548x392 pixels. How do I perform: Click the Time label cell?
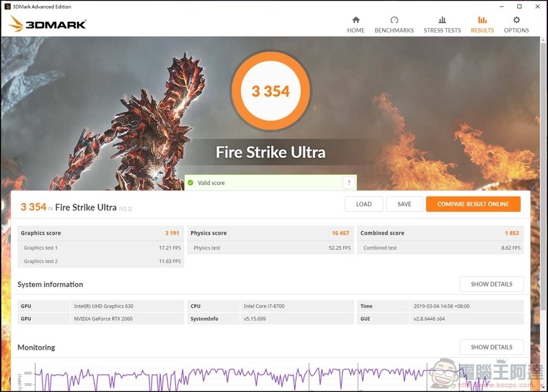[x=384, y=306]
